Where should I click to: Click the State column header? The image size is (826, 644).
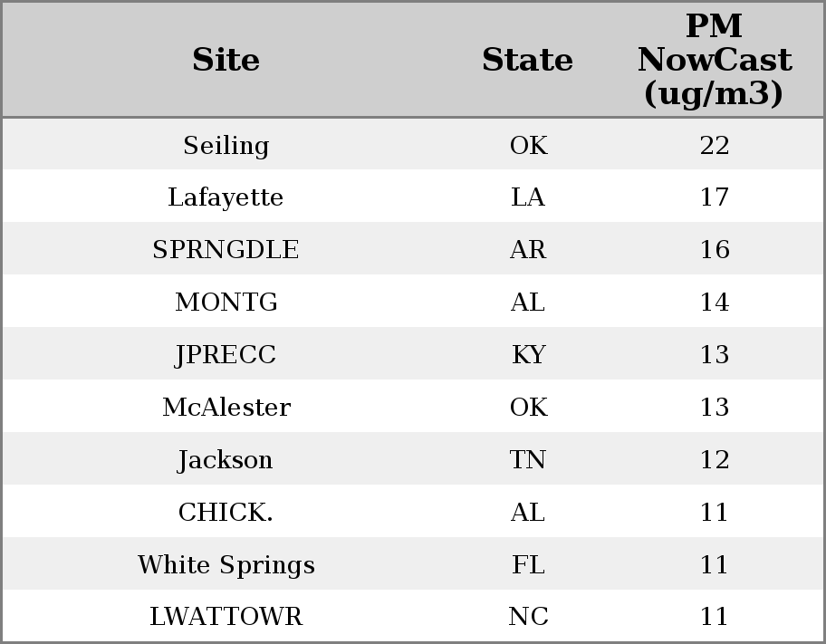527,60
